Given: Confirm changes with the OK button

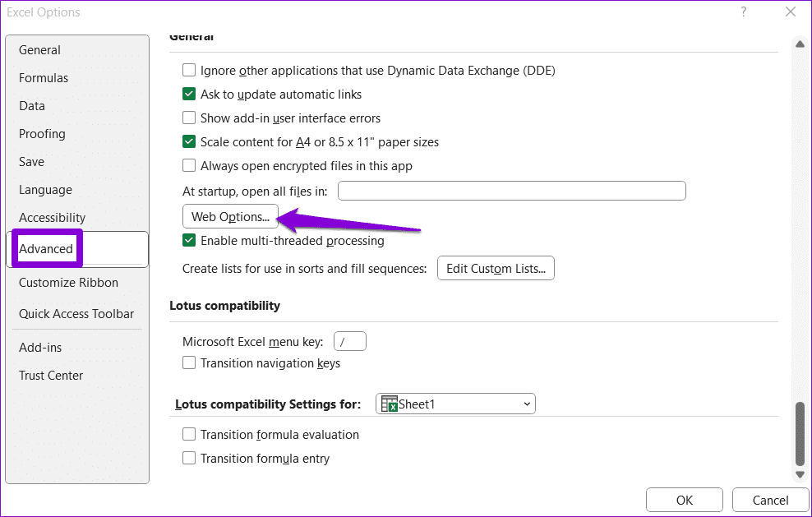Looking at the screenshot, I should [684, 499].
